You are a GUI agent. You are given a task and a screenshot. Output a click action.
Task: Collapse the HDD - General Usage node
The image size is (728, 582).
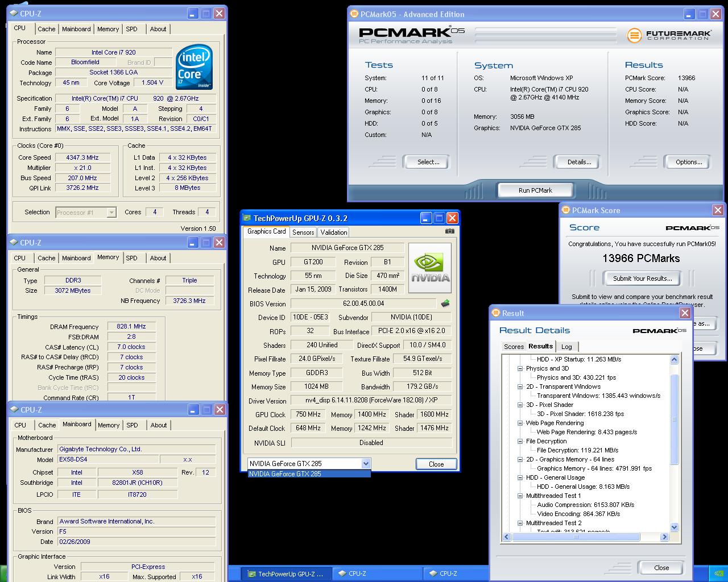520,477
